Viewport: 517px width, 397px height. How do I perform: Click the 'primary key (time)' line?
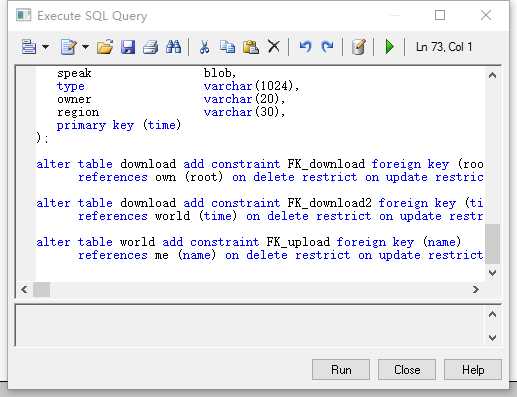click(x=119, y=125)
